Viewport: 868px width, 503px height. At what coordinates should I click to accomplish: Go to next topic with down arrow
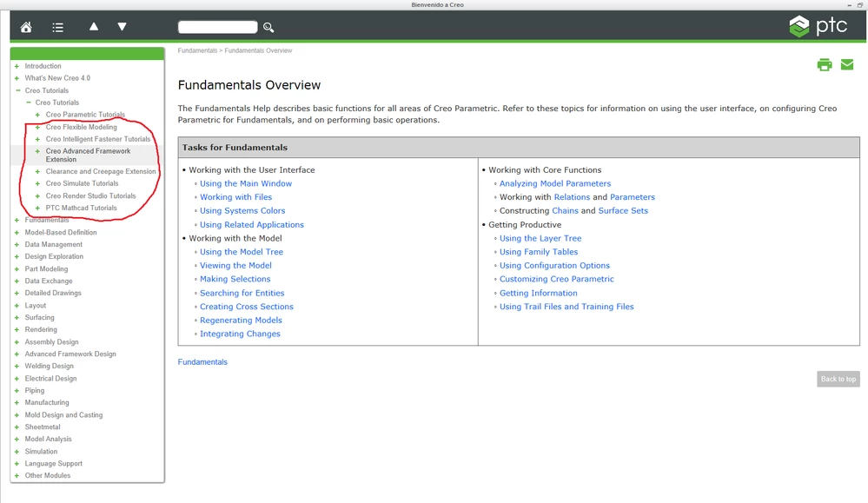[x=122, y=27]
